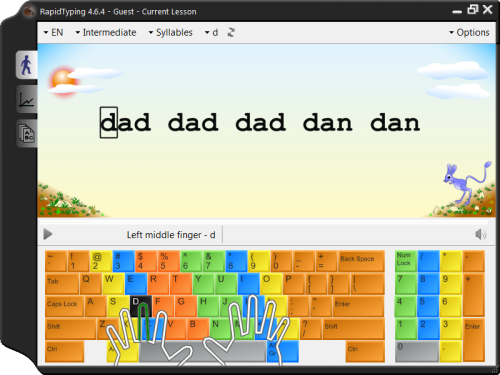Click the blue E key on virtual keyboard
This screenshot has height=375, width=500.
(x=136, y=284)
